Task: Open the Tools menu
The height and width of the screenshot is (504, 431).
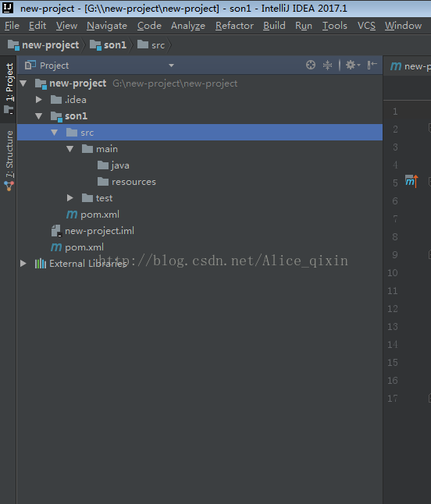Action: click(x=335, y=26)
